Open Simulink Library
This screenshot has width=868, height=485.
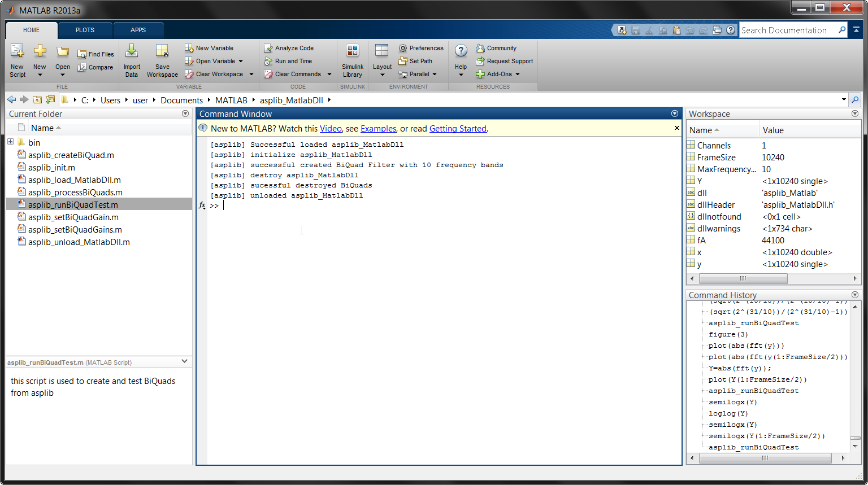click(x=353, y=60)
